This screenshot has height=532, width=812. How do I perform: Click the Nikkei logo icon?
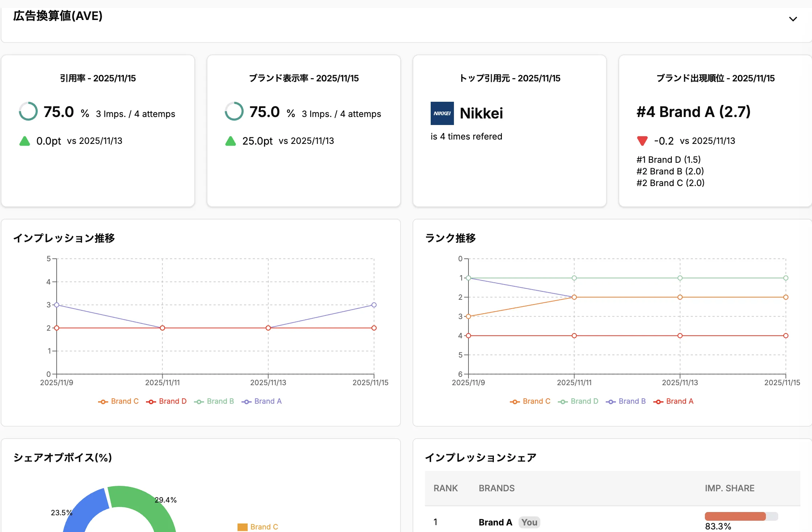coord(442,113)
